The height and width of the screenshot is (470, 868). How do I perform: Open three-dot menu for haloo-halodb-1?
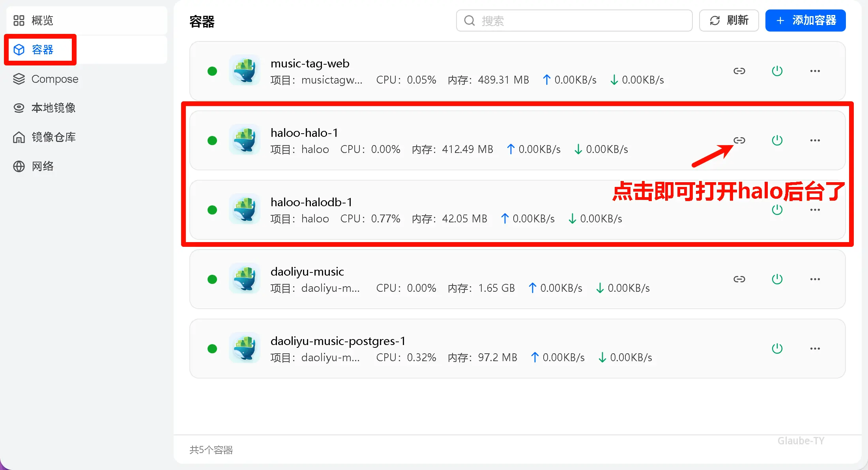click(815, 210)
